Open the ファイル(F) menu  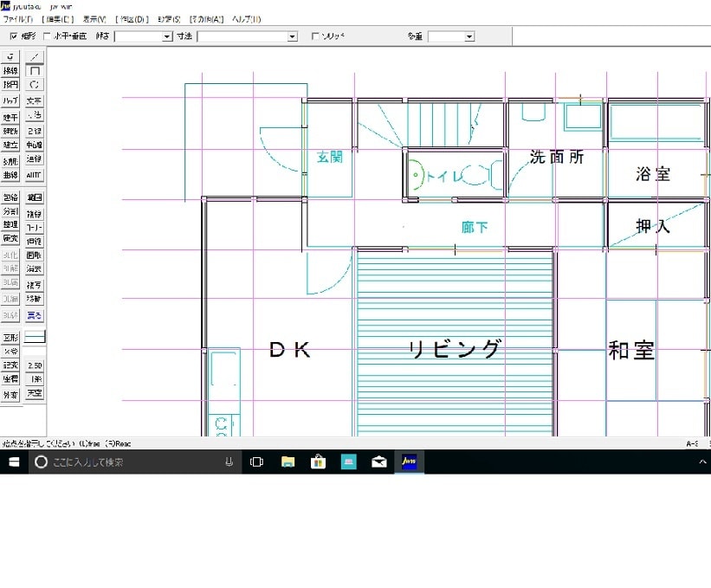(x=18, y=19)
